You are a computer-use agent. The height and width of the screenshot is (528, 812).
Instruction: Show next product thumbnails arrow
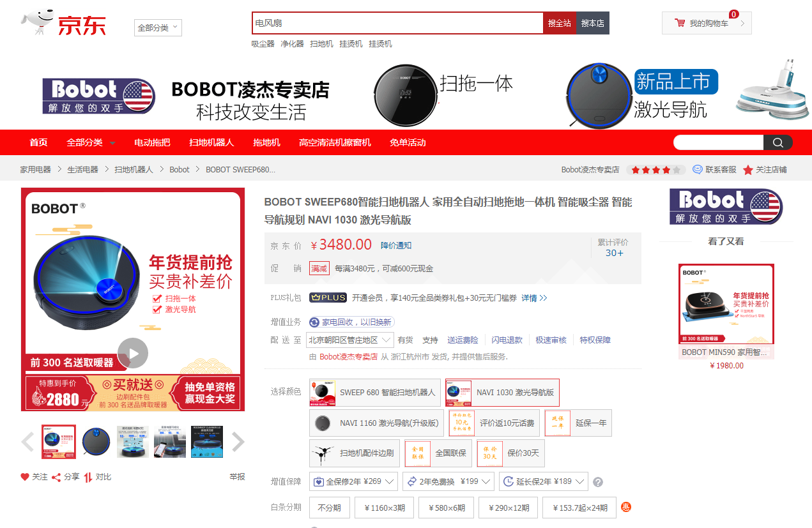(238, 441)
